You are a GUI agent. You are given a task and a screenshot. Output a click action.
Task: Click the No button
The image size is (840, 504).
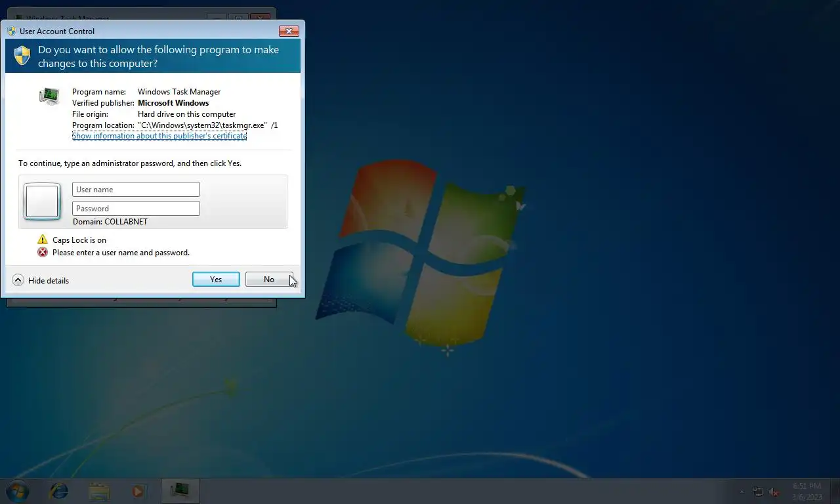point(269,280)
